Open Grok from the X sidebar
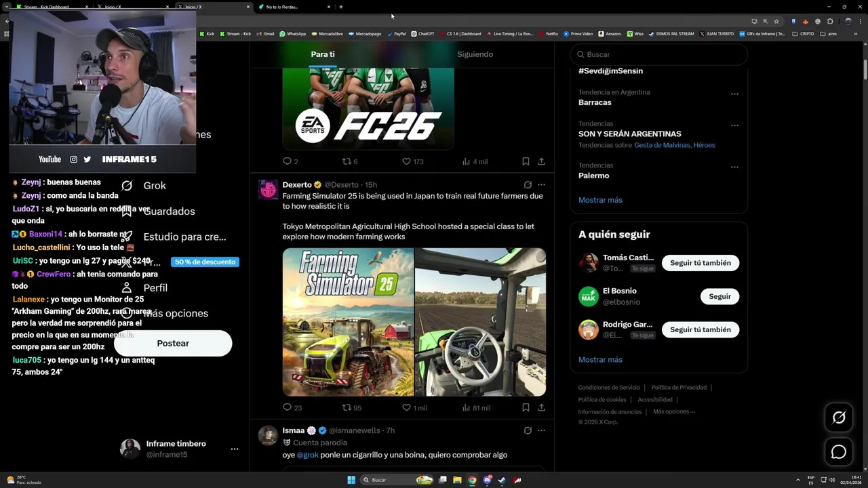This screenshot has width=868, height=488. pos(143,186)
